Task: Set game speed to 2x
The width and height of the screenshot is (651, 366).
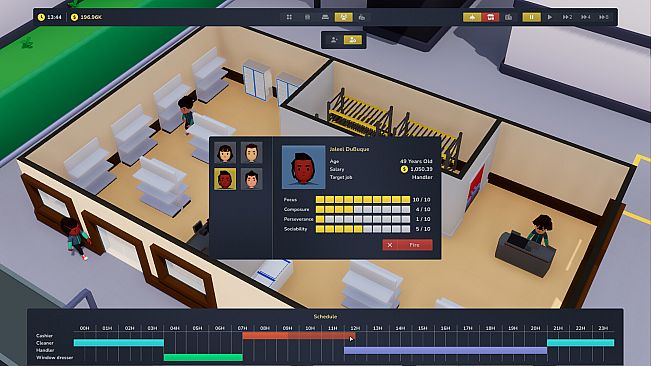Action: [567, 17]
